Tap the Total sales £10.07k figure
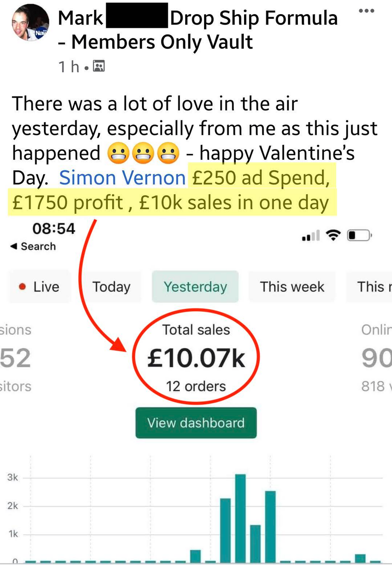The height and width of the screenshot is (565, 392). click(x=196, y=358)
